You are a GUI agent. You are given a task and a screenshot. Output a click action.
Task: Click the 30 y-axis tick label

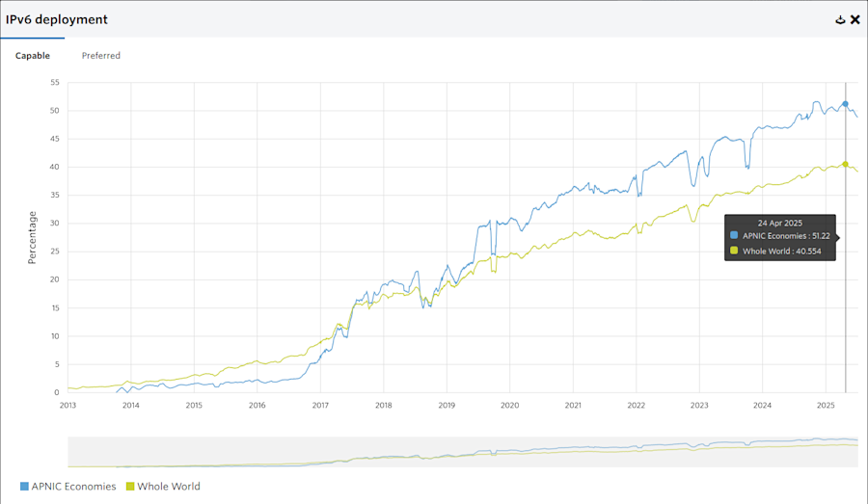click(x=55, y=224)
